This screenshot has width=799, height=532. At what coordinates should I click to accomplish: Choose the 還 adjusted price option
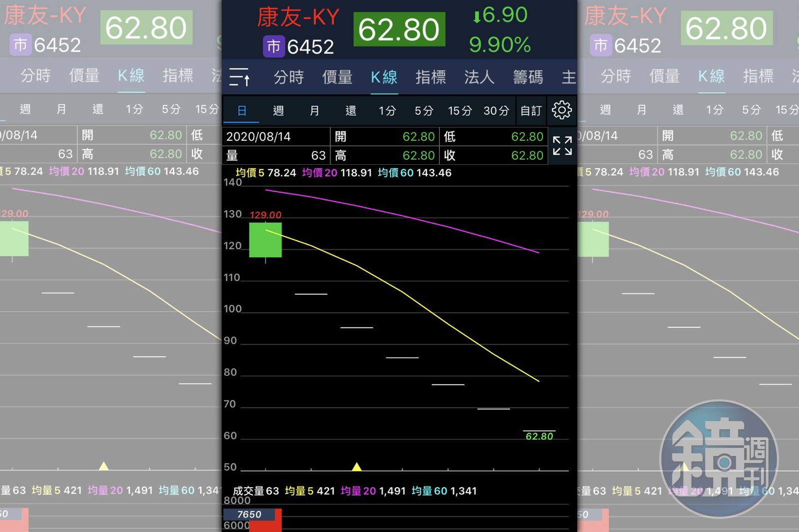pyautogui.click(x=351, y=111)
